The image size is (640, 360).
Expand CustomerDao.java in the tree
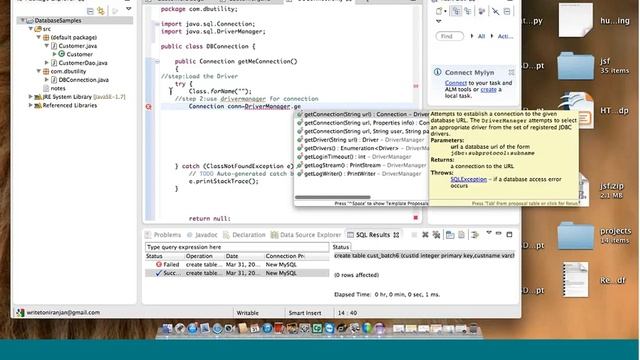47,63
